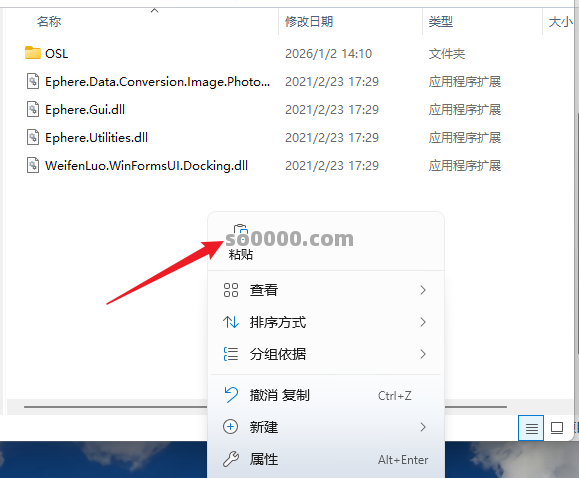Switch to details list view toggle
579x478 pixels.
pyautogui.click(x=531, y=428)
